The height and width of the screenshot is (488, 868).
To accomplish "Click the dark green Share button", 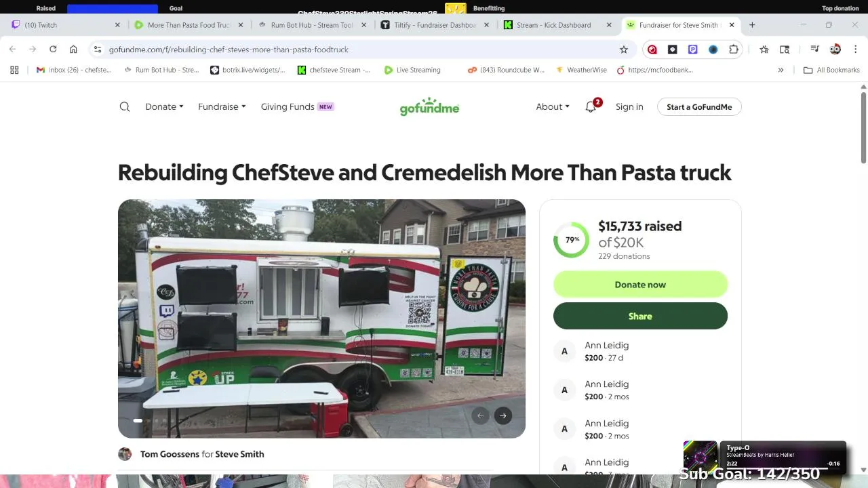I will pyautogui.click(x=640, y=316).
